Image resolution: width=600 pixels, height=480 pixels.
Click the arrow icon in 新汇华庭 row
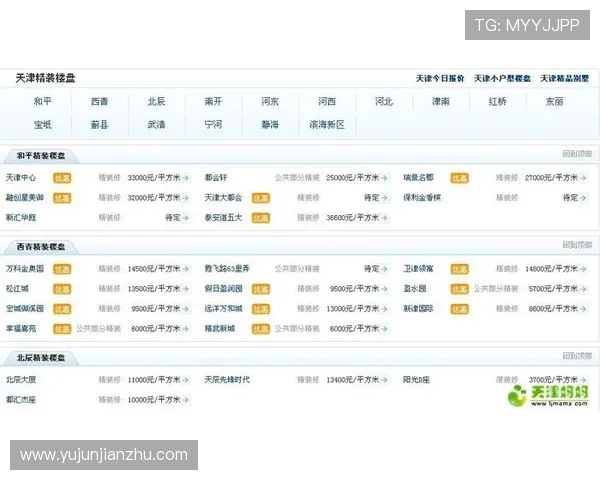click(x=186, y=218)
